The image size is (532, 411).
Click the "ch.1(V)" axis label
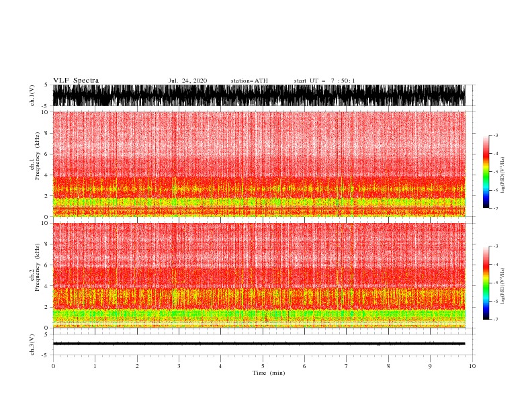click(32, 95)
